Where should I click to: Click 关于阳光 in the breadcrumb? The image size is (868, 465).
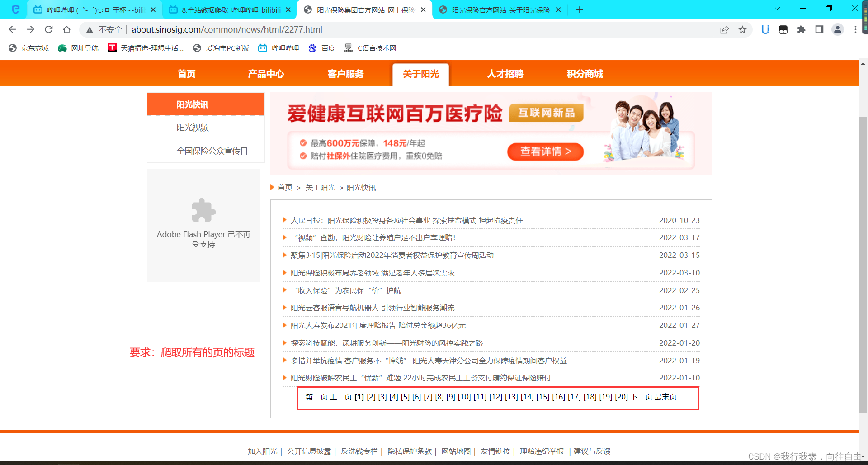point(320,187)
